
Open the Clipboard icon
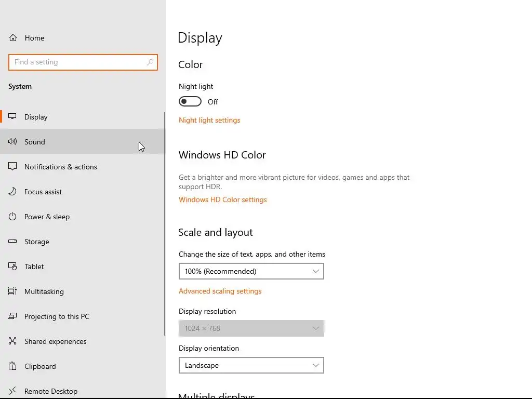[x=13, y=366]
